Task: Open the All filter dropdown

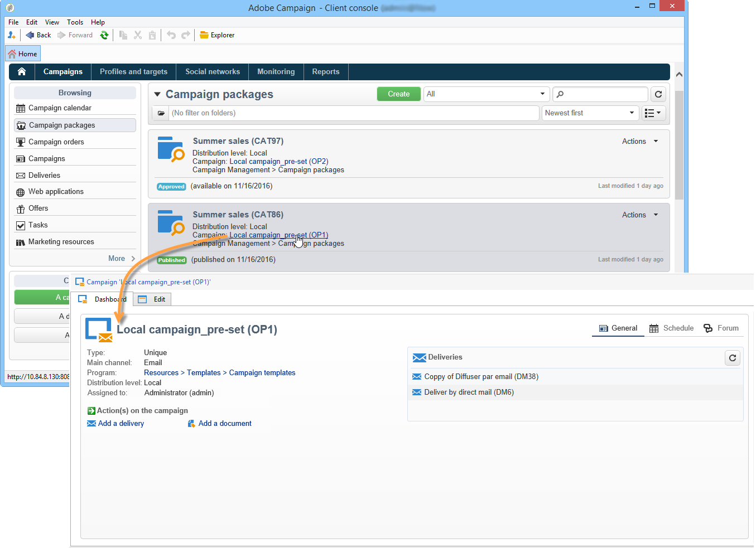Action: (487, 94)
